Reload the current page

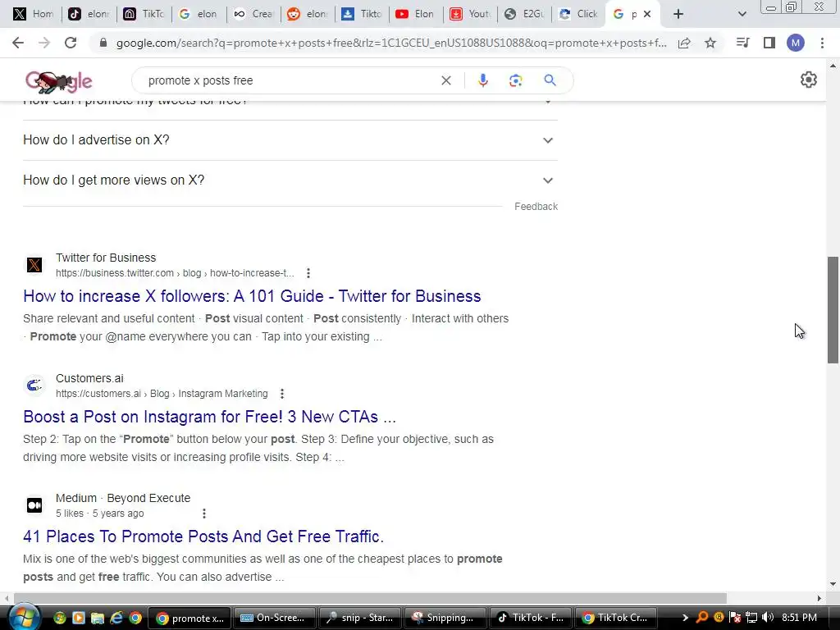(x=71, y=43)
